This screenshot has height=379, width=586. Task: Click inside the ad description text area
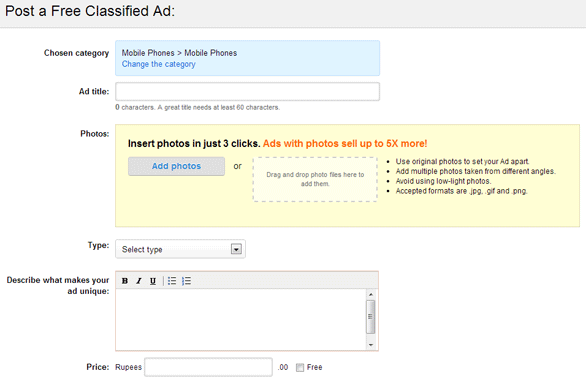[241, 319]
